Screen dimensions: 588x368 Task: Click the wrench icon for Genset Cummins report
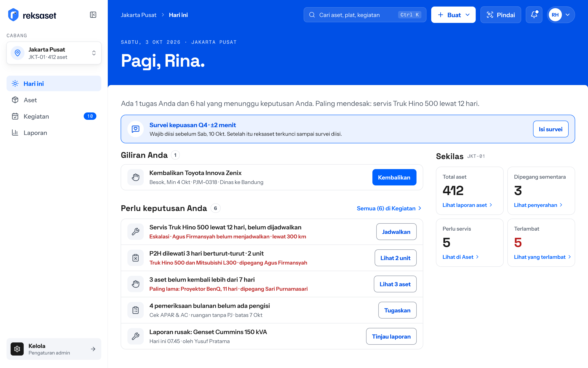point(136,336)
